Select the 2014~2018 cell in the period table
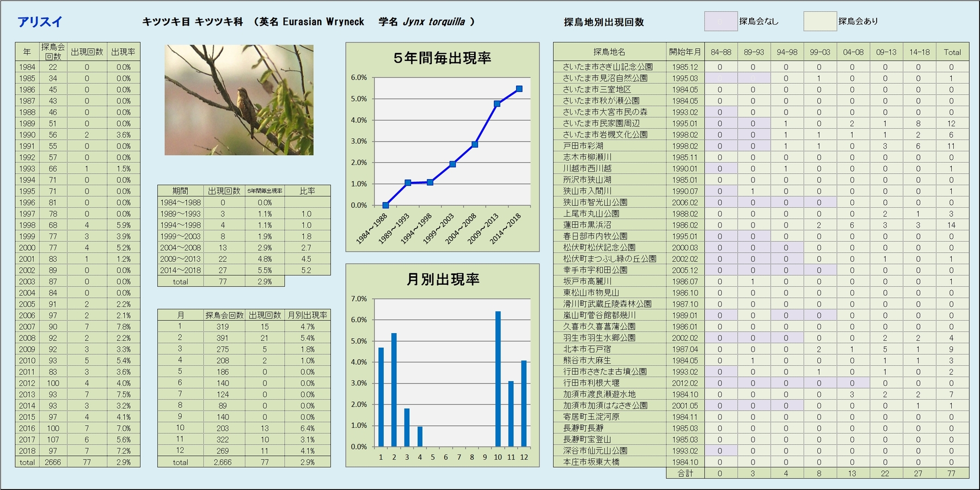 (180, 270)
